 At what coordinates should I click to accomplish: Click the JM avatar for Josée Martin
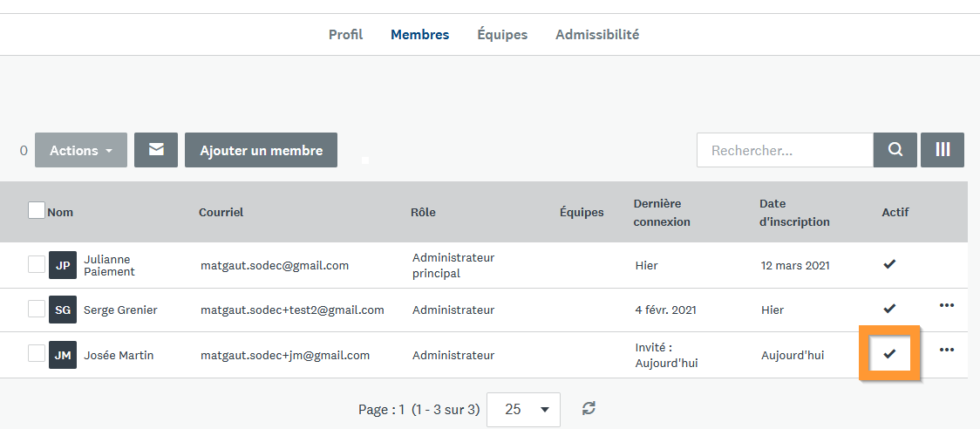(x=63, y=355)
